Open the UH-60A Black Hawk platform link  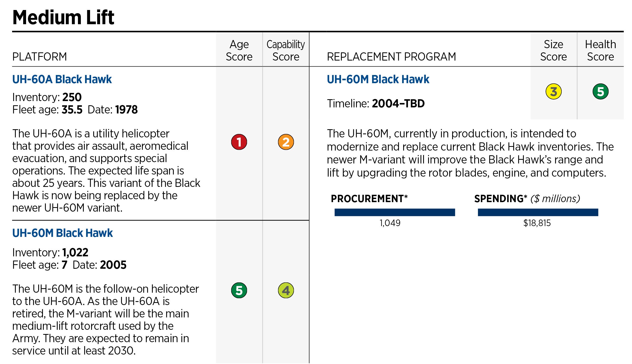pyautogui.click(x=62, y=79)
